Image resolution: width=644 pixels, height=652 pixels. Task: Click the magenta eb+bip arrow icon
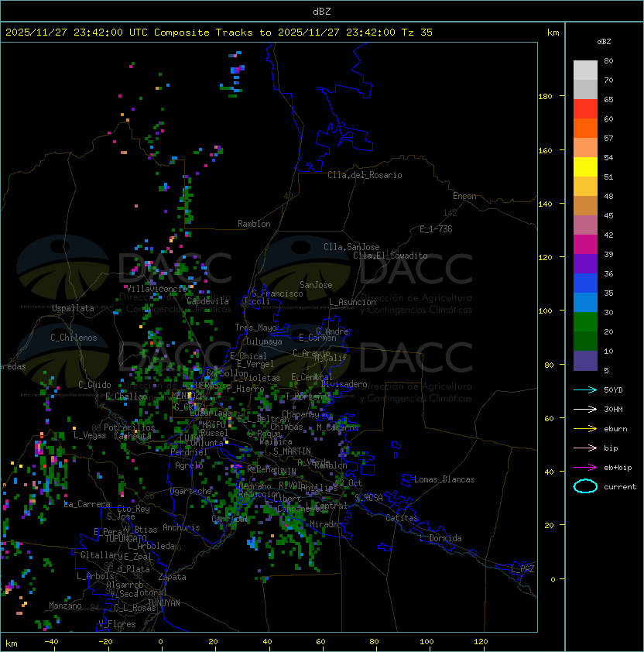(585, 468)
